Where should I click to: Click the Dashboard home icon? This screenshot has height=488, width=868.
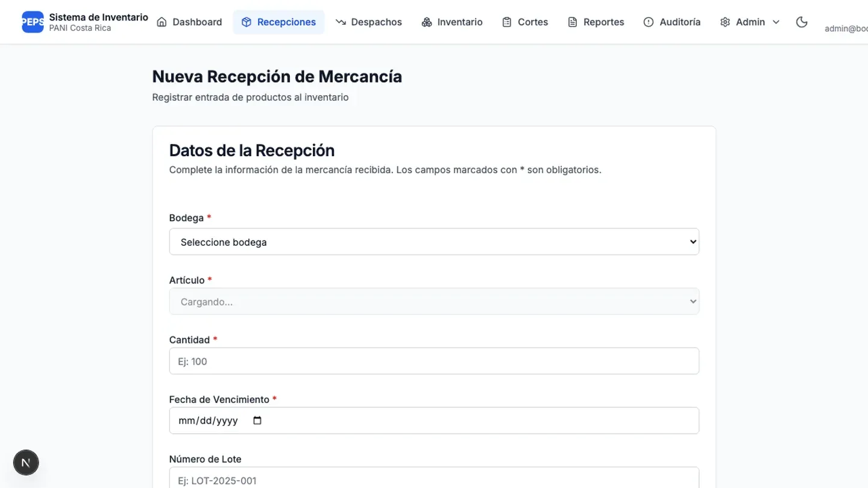(x=162, y=22)
